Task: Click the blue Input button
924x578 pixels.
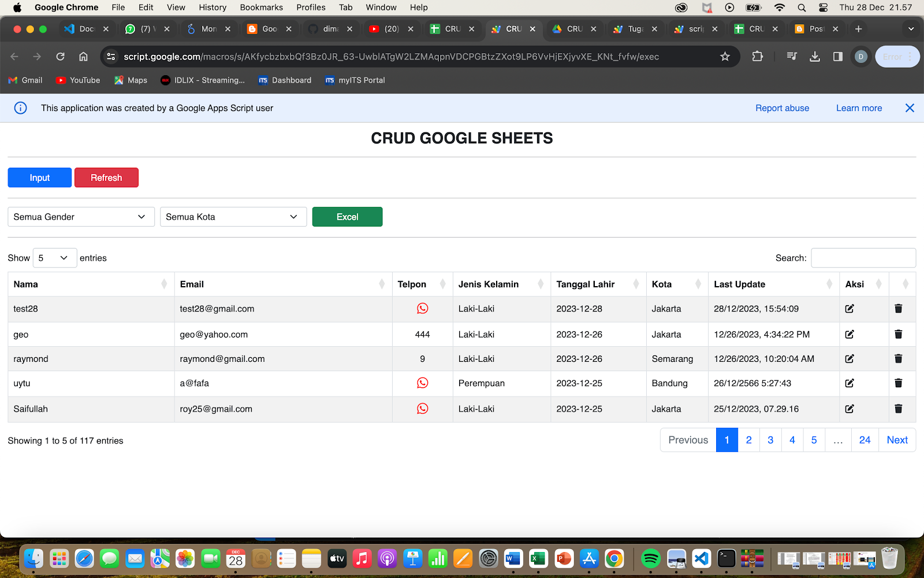Action: tap(40, 177)
